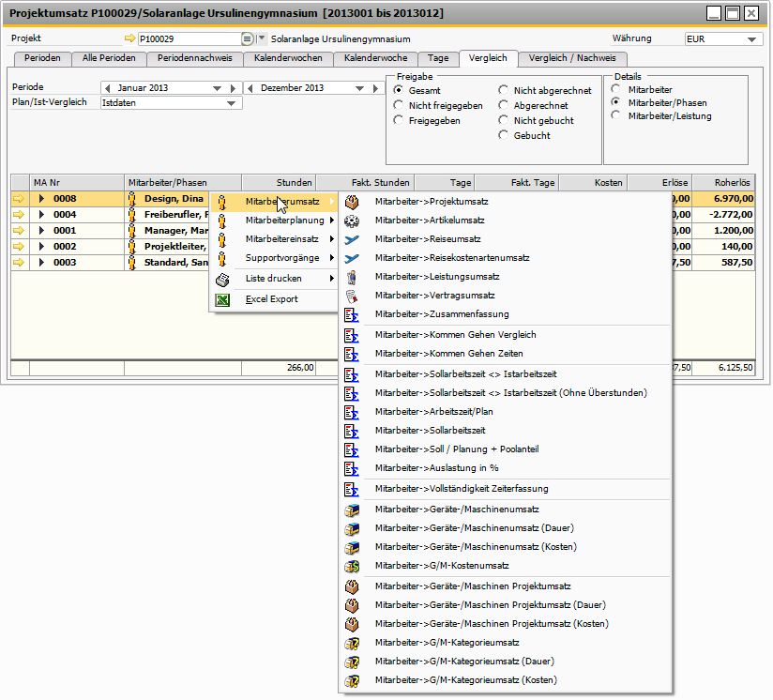Image resolution: width=773 pixels, height=700 pixels.
Task: Click the Roherlös value -2.772,00
Action: (730, 215)
